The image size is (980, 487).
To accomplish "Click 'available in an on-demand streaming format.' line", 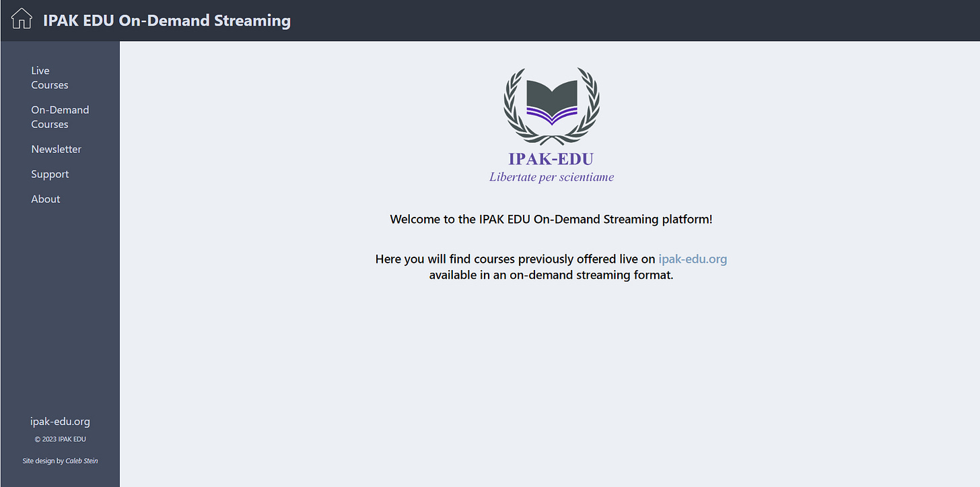I will pos(551,275).
